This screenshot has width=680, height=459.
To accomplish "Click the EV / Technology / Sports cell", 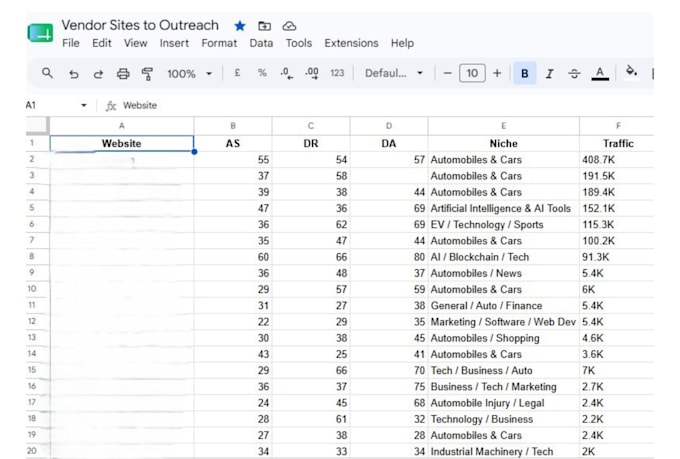I will click(x=503, y=225).
